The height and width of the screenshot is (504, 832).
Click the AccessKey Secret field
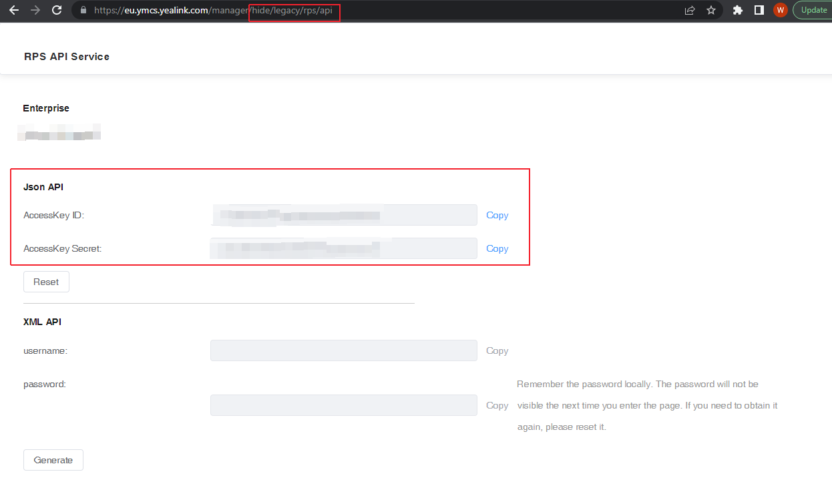tap(343, 248)
